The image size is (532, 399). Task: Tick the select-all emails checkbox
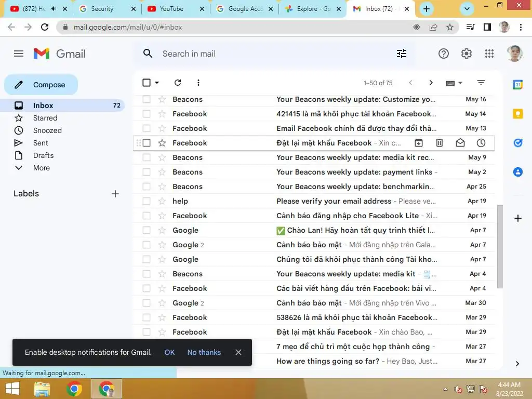147,83
